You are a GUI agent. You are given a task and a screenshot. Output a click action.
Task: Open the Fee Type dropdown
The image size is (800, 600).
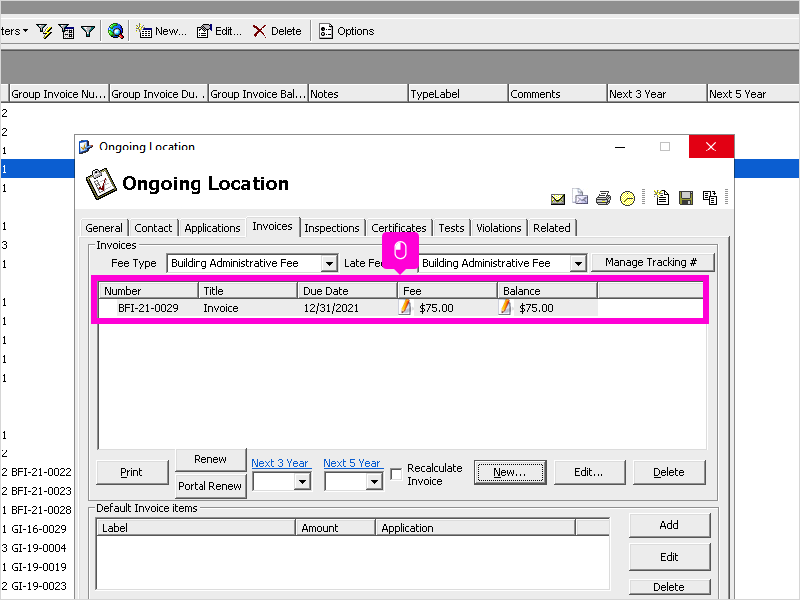(329, 264)
